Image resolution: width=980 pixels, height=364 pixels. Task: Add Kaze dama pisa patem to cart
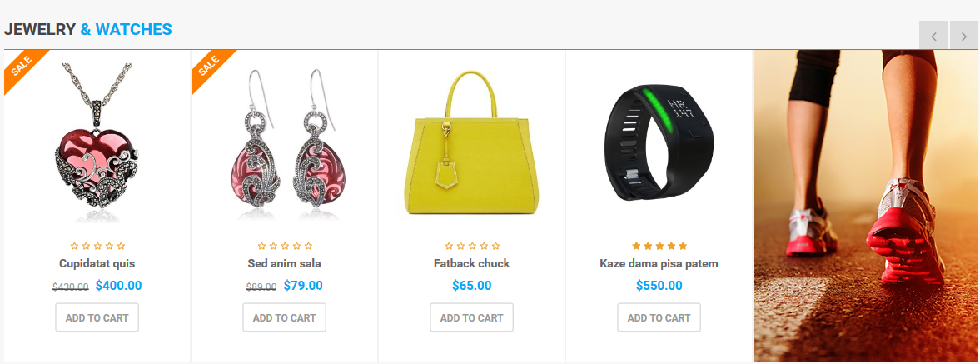coord(659,317)
